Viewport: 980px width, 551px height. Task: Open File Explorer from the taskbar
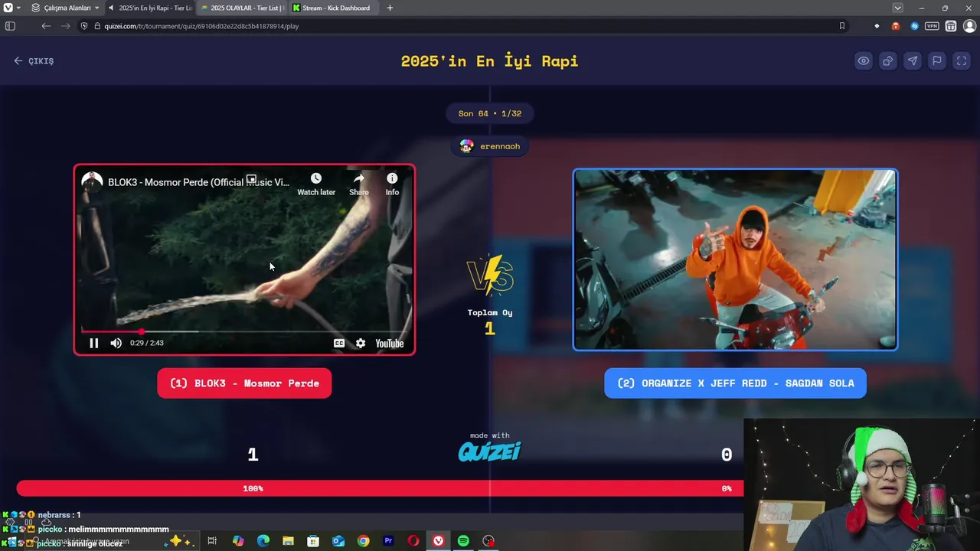click(288, 541)
